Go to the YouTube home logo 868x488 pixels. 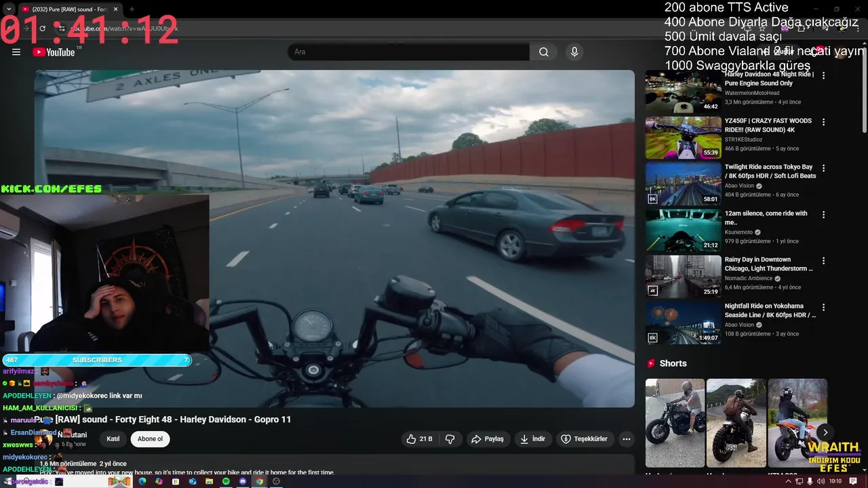click(x=54, y=52)
